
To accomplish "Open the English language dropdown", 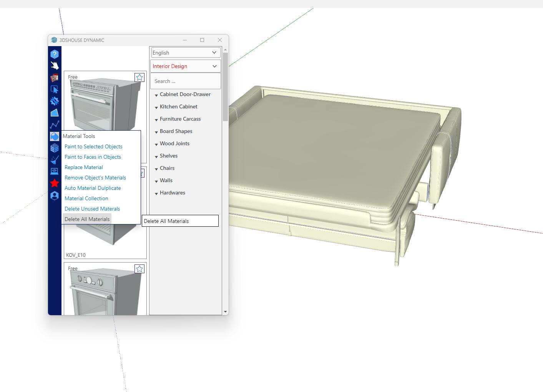I will point(185,53).
